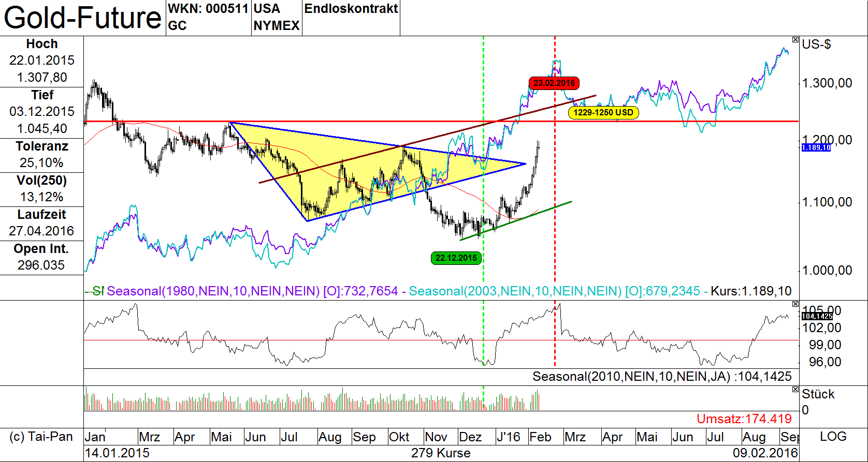868x462 pixels.
Task: Click the 99,00 indicator axis label
Action: 826,345
